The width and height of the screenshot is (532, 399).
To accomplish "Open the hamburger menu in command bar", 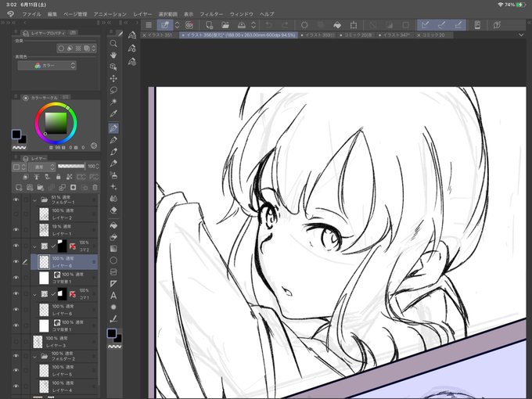I will click(149, 25).
